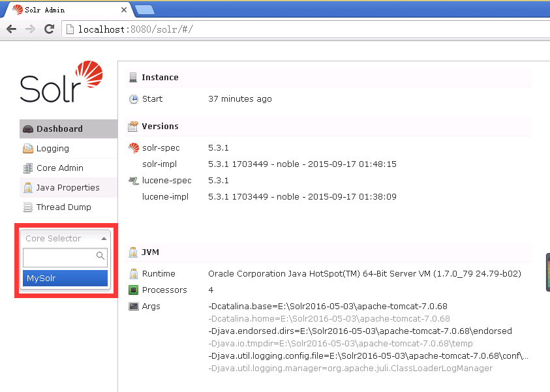Click the lucene-impl version string
Image resolution: width=550 pixels, height=392 pixels.
(302, 197)
